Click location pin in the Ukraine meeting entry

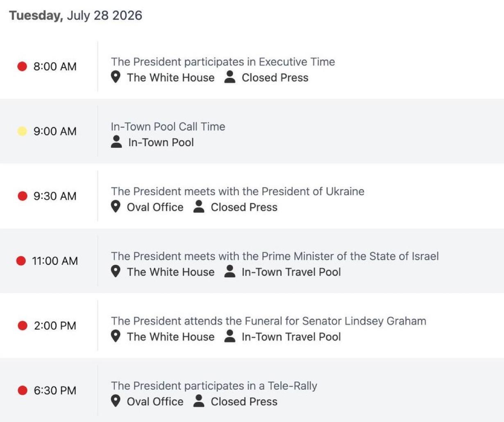click(x=116, y=207)
